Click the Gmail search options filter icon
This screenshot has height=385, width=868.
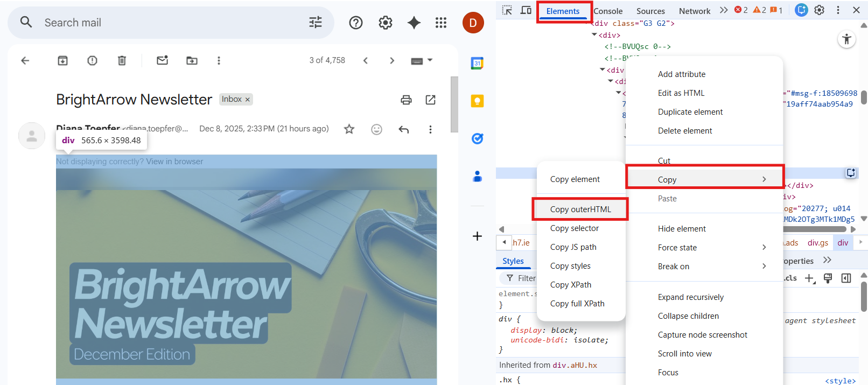316,22
